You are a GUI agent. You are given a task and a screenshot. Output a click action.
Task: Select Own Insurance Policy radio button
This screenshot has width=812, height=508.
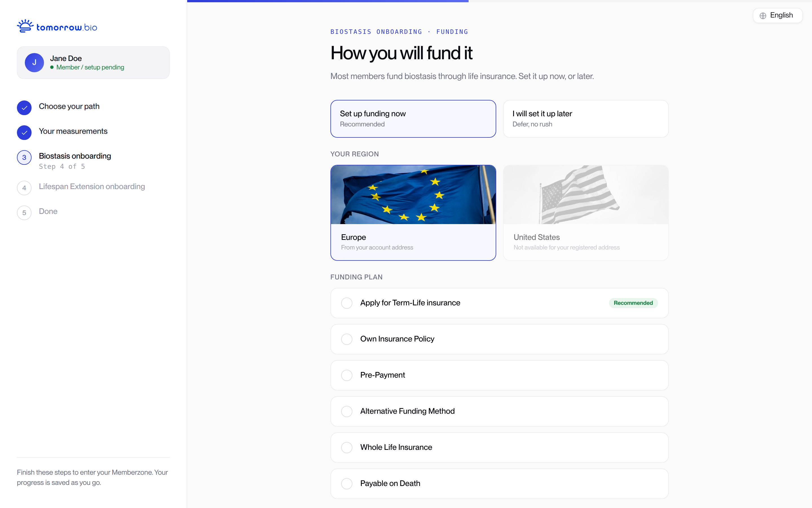[347, 339]
